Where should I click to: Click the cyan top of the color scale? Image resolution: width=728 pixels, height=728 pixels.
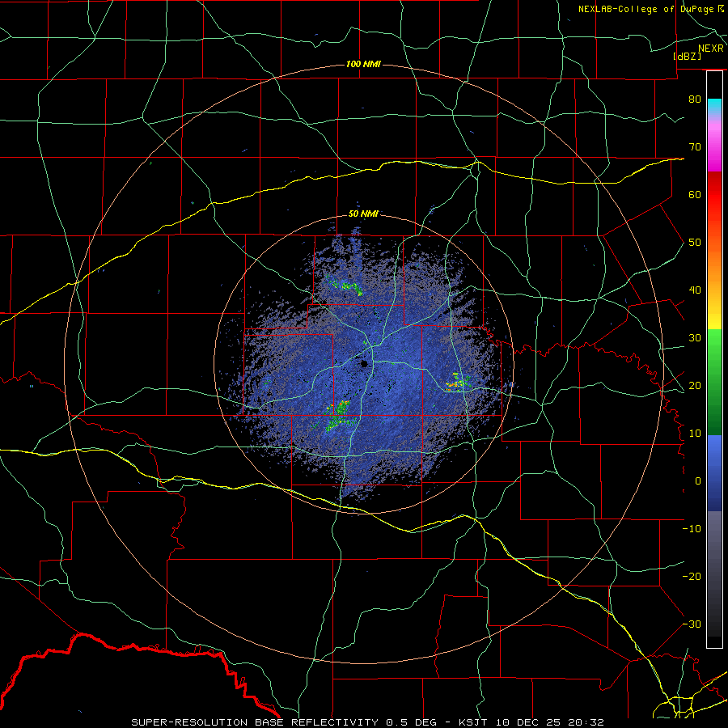click(x=714, y=106)
